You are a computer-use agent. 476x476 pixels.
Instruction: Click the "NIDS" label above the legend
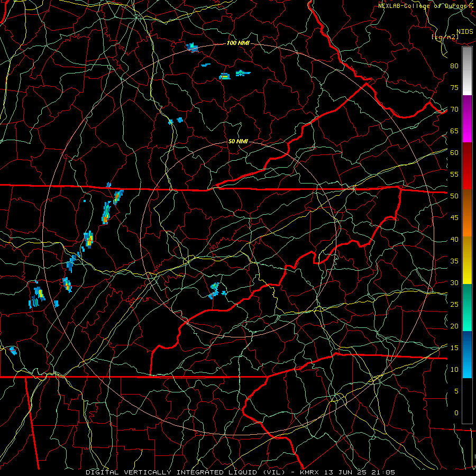tap(464, 32)
